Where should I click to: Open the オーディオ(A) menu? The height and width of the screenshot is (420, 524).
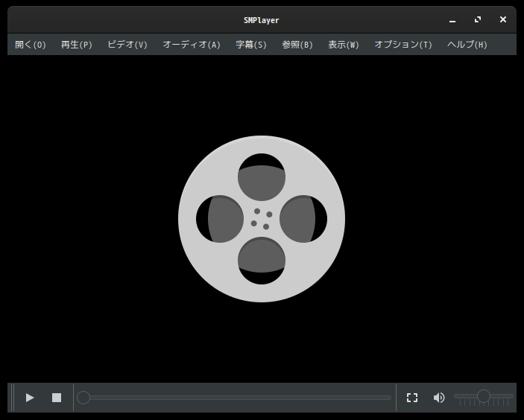point(192,45)
